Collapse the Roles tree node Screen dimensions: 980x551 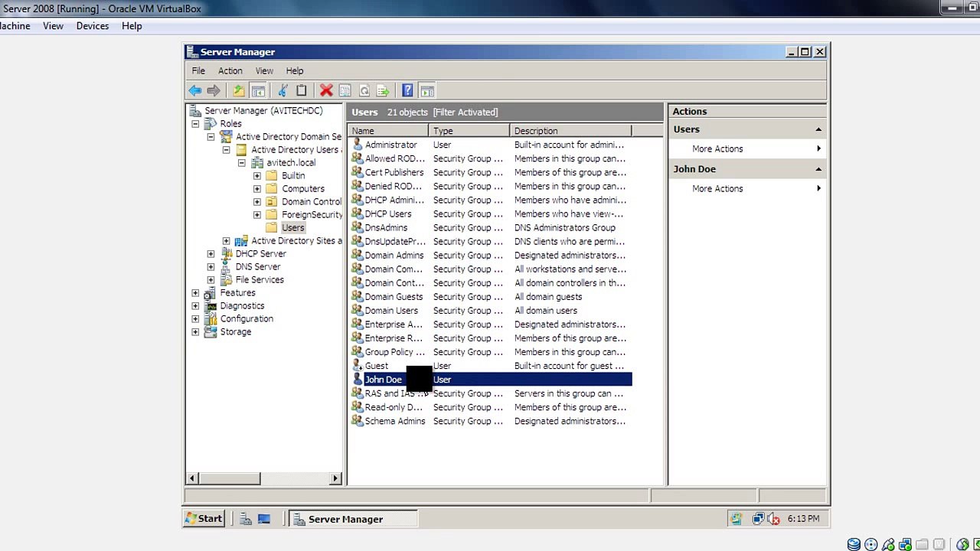point(195,124)
